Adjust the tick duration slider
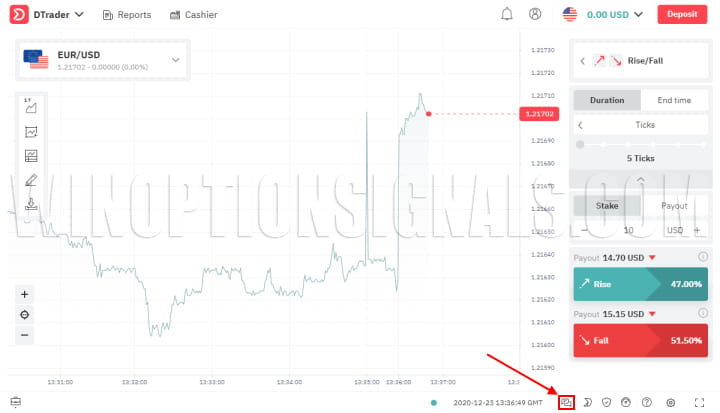The width and height of the screenshot is (720, 413). pyautogui.click(x=581, y=144)
